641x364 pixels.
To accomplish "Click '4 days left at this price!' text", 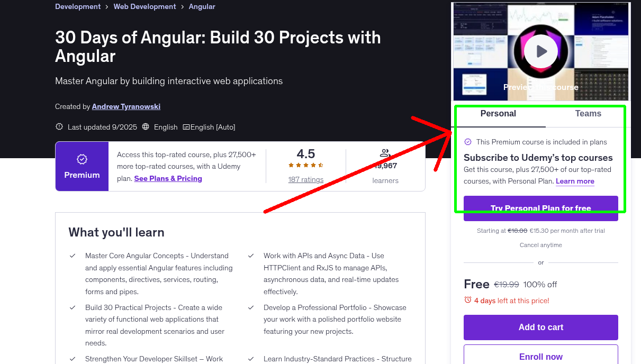I will tap(512, 301).
